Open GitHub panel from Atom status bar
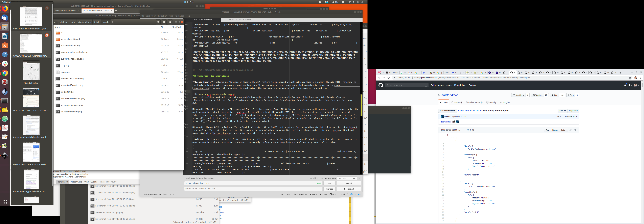Screen dimensions: 644x224 click(x=334, y=194)
